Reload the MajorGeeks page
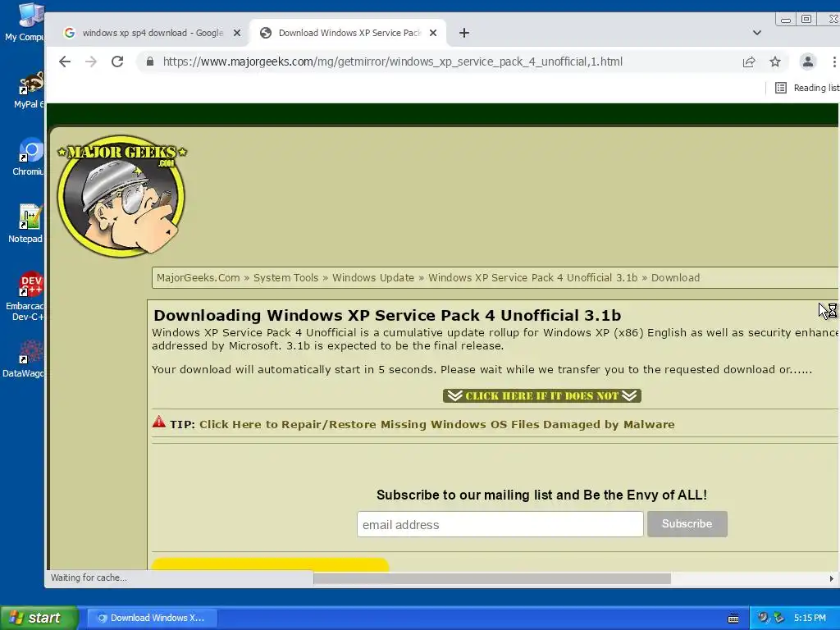This screenshot has height=630, width=840. click(x=117, y=62)
